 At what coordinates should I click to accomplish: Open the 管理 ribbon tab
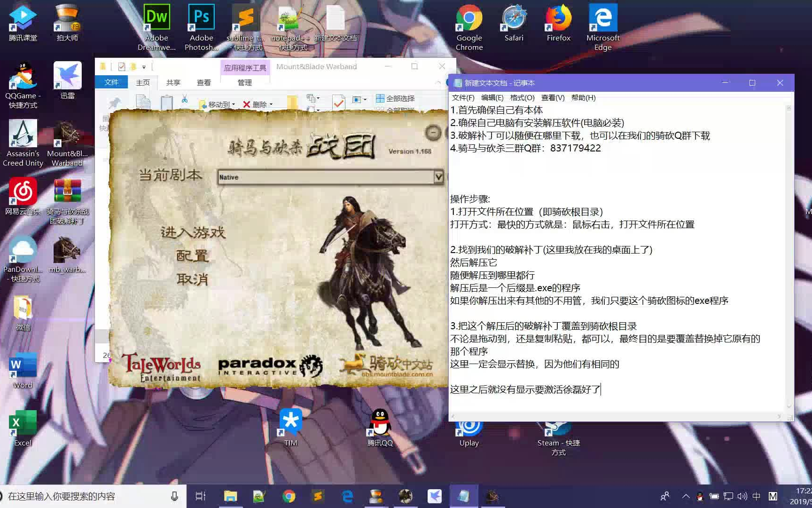click(x=245, y=82)
